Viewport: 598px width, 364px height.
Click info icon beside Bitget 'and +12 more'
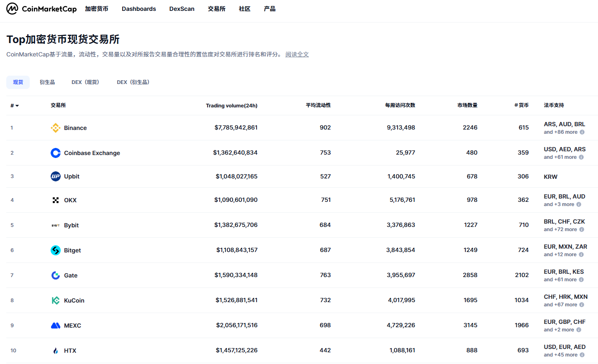tap(581, 255)
